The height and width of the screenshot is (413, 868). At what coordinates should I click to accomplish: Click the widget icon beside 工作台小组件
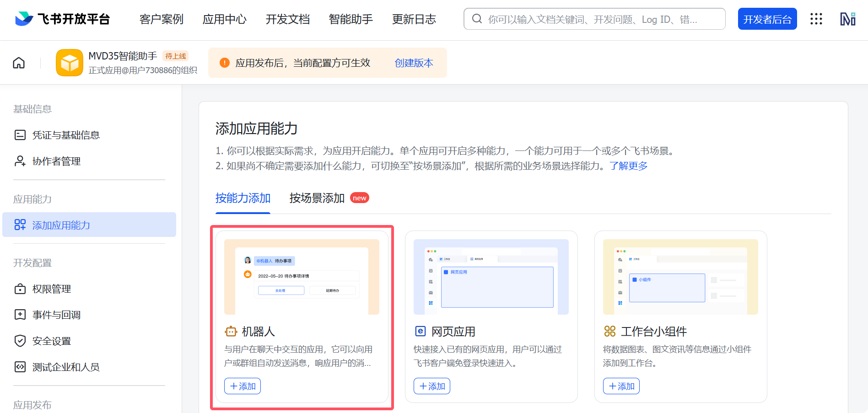[610, 331]
